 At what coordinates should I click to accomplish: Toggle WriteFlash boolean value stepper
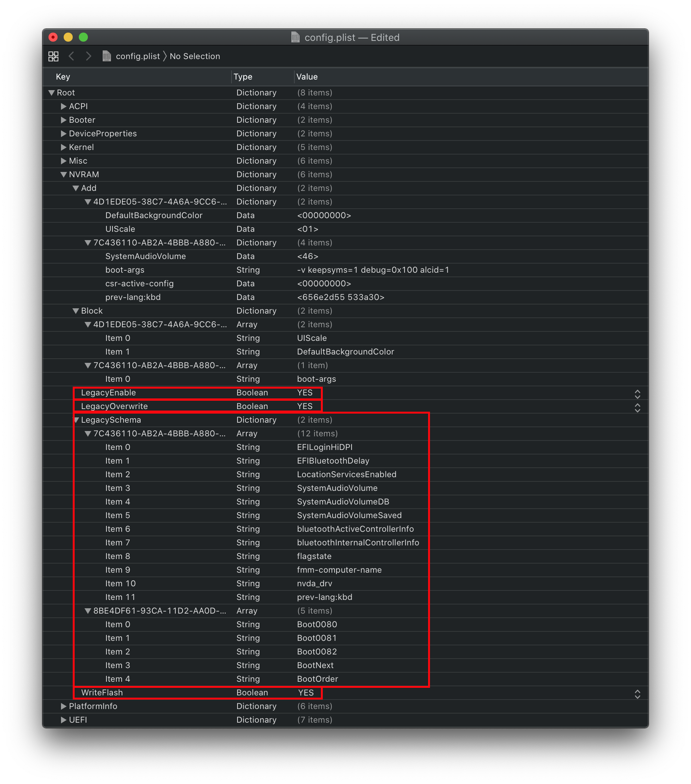pos(637,694)
